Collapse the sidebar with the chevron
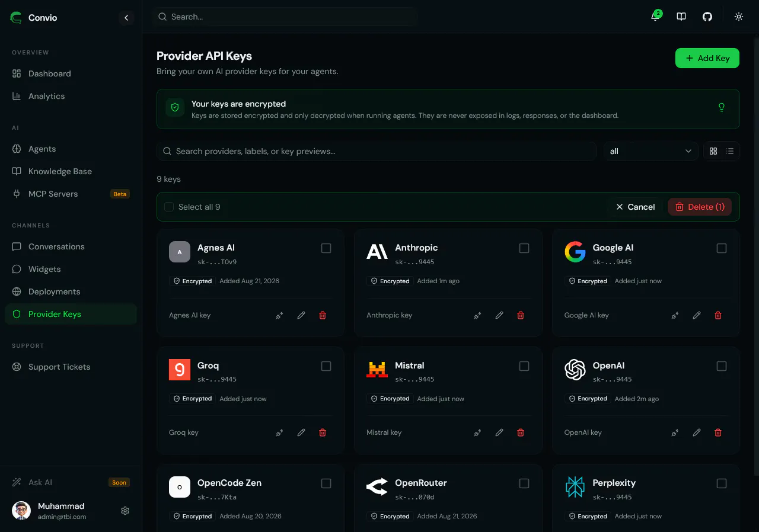Screen dimensions: 759x532 point(126,18)
